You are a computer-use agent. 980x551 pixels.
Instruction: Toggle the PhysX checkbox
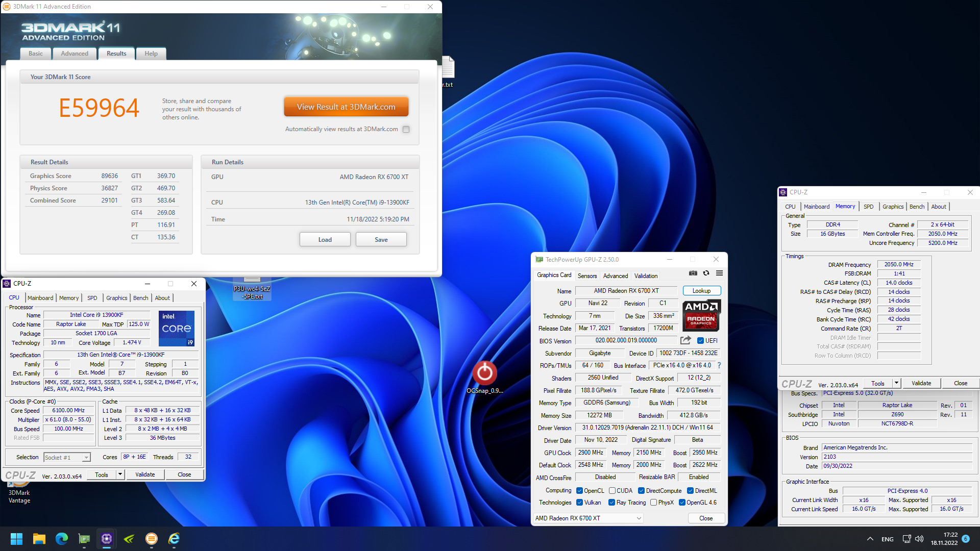[653, 503]
